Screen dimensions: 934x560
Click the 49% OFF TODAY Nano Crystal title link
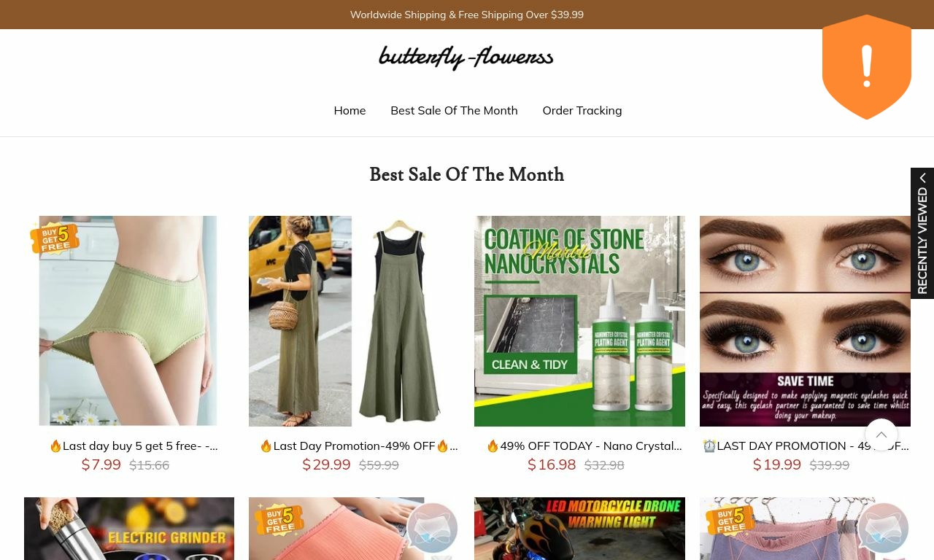(584, 446)
